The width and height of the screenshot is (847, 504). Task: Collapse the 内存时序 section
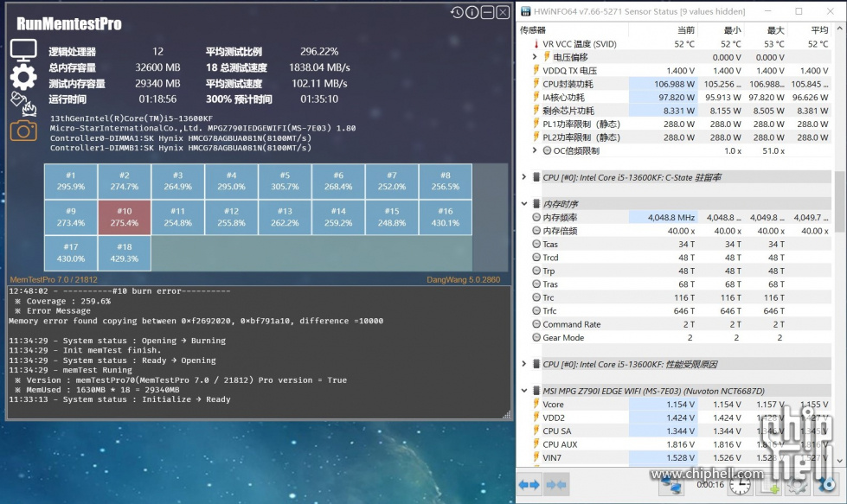coord(523,203)
